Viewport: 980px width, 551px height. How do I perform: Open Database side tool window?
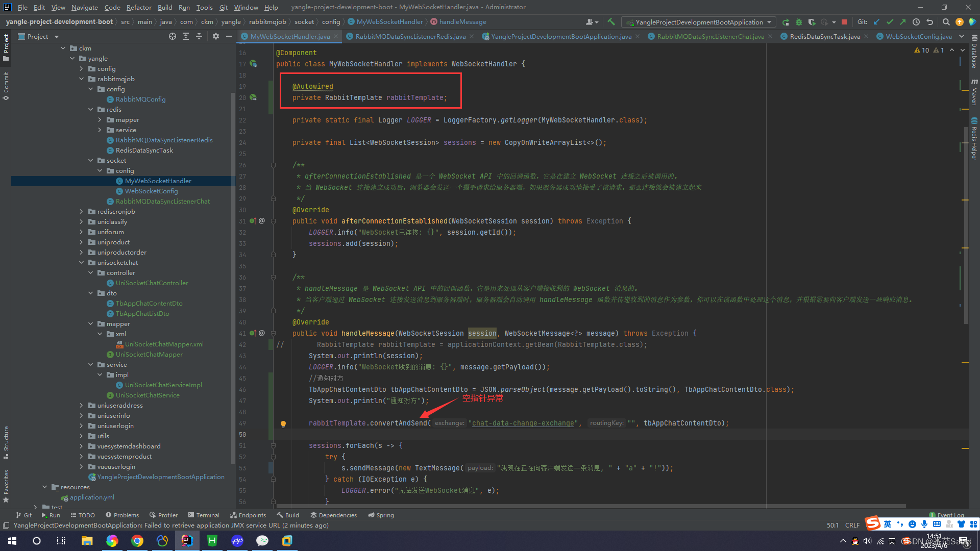point(974,52)
